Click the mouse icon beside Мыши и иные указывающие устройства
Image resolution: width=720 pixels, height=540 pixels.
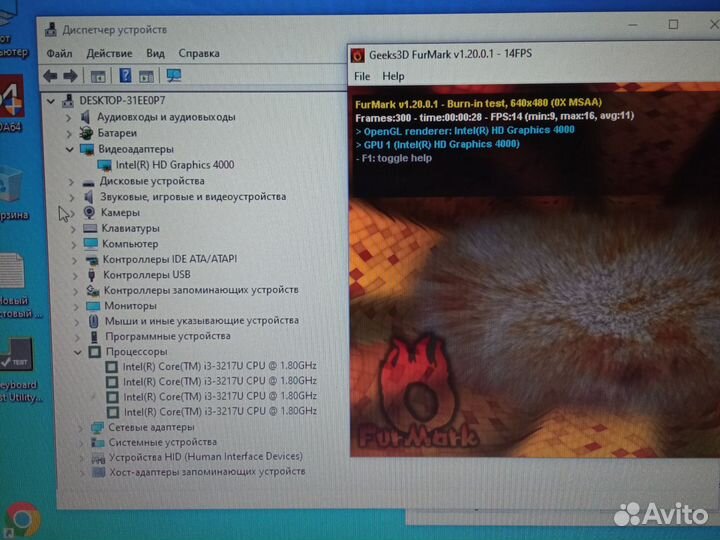pyautogui.click(x=93, y=321)
